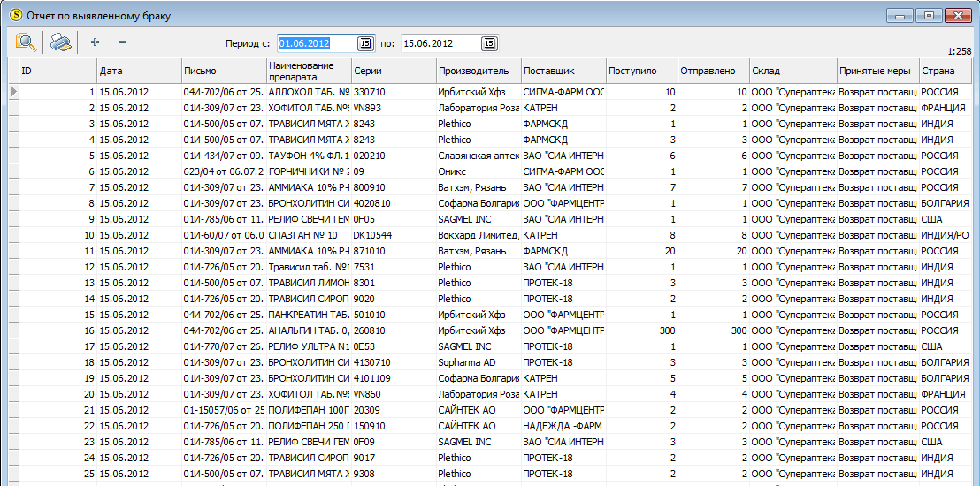Click the ID column header
The width and height of the screenshot is (980, 486).
[x=58, y=71]
